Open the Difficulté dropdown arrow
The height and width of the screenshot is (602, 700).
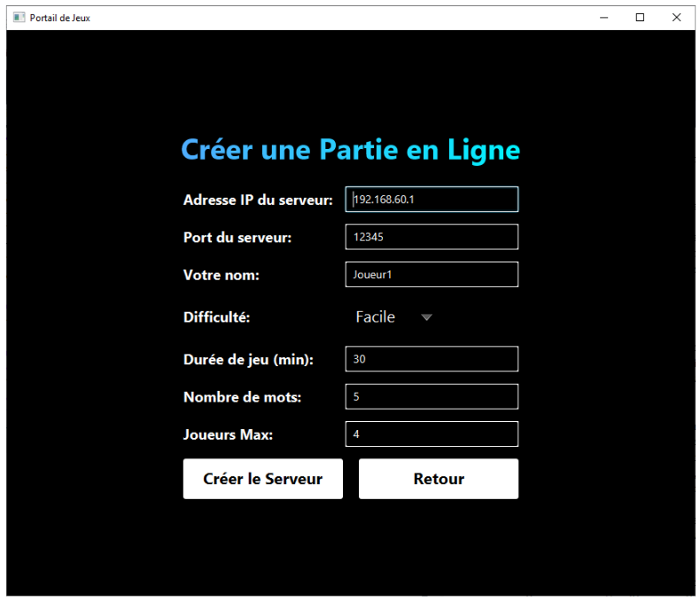tap(426, 317)
